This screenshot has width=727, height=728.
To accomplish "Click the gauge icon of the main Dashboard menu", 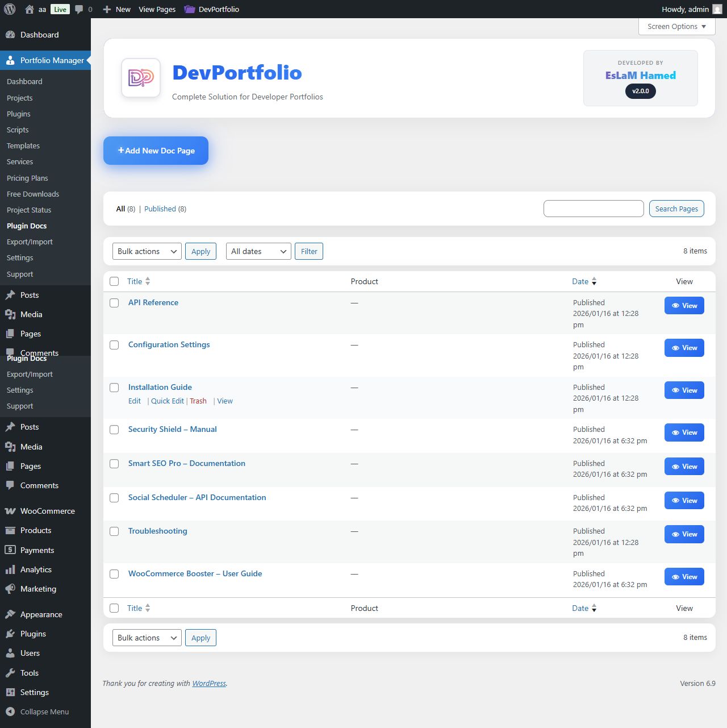I will point(10,35).
